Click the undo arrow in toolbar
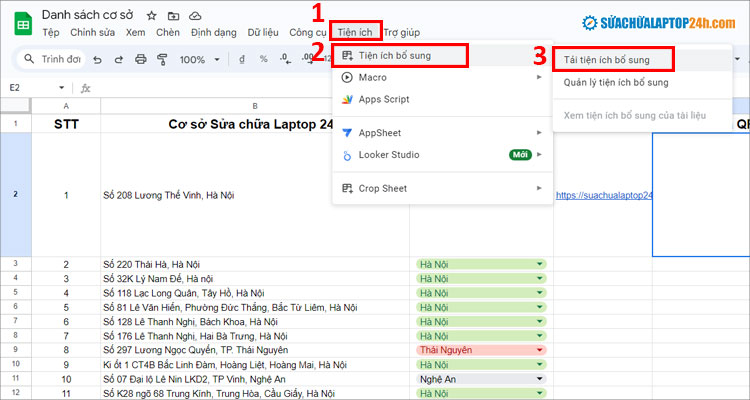The image size is (750, 400). pyautogui.click(x=98, y=60)
